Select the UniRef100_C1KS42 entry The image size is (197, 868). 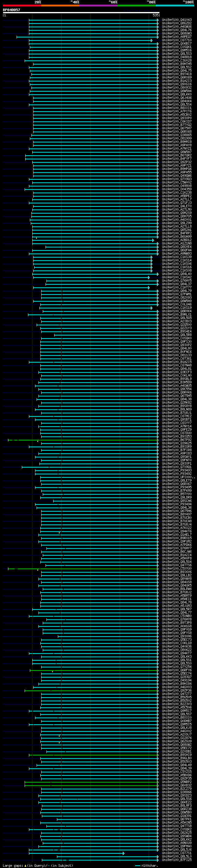point(177,277)
